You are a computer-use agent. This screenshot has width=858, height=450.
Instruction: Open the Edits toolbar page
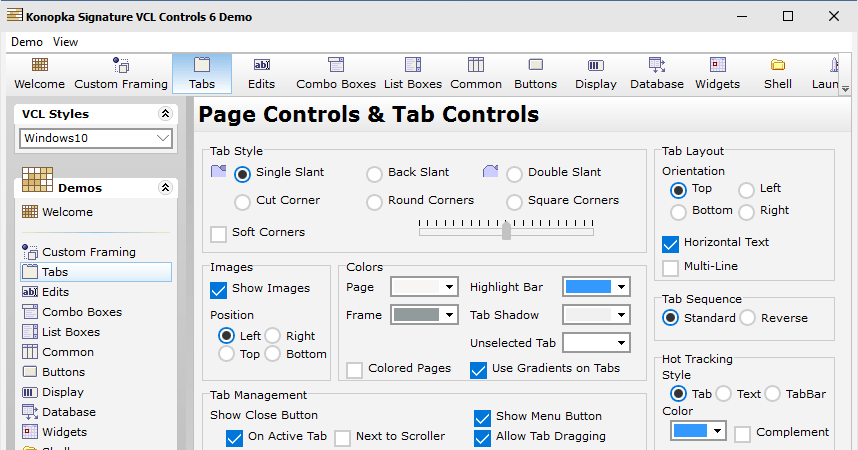tap(262, 74)
